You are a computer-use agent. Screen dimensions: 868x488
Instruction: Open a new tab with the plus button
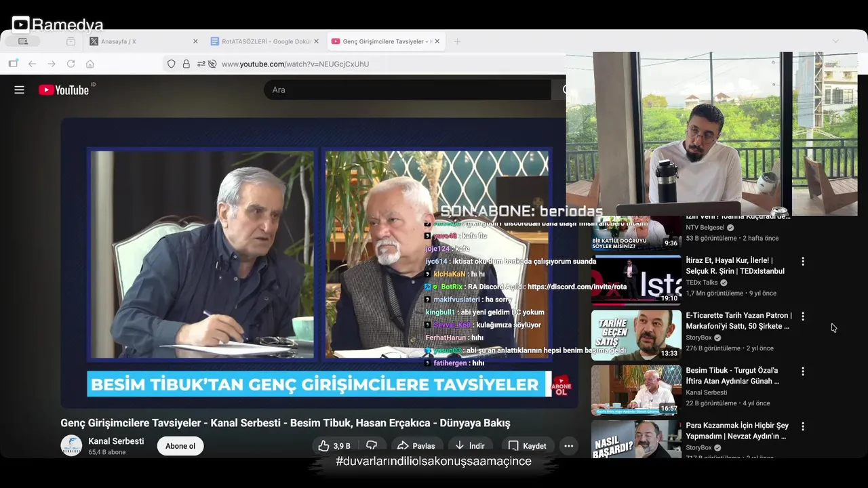[x=457, y=41]
